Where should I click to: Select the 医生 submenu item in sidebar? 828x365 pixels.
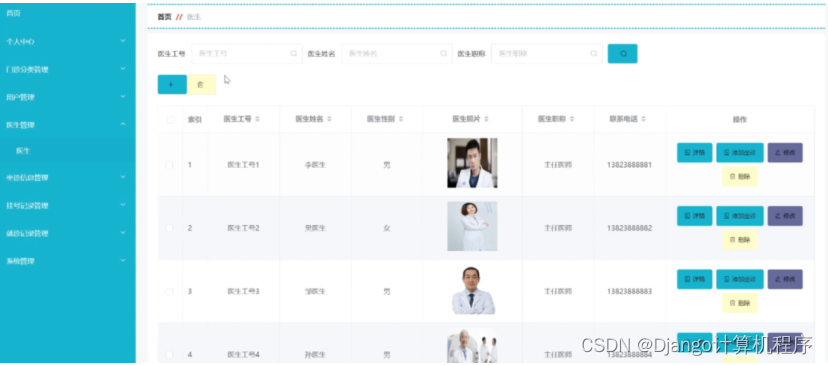click(68, 151)
